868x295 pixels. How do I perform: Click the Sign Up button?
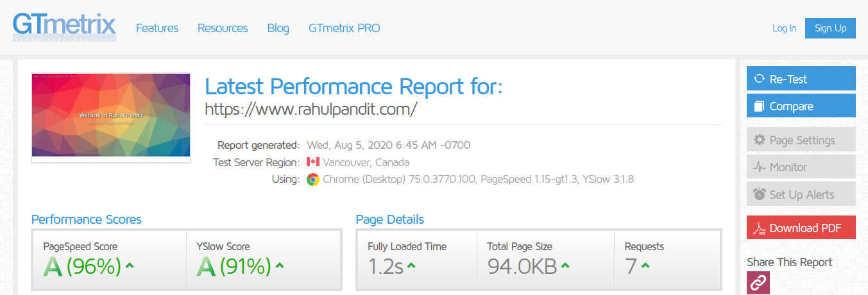(830, 28)
